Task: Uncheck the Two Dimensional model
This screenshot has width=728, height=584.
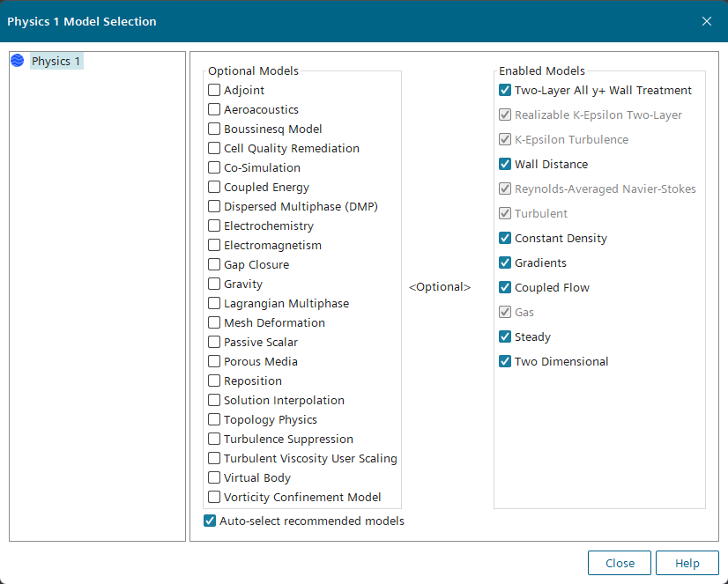Action: click(505, 361)
